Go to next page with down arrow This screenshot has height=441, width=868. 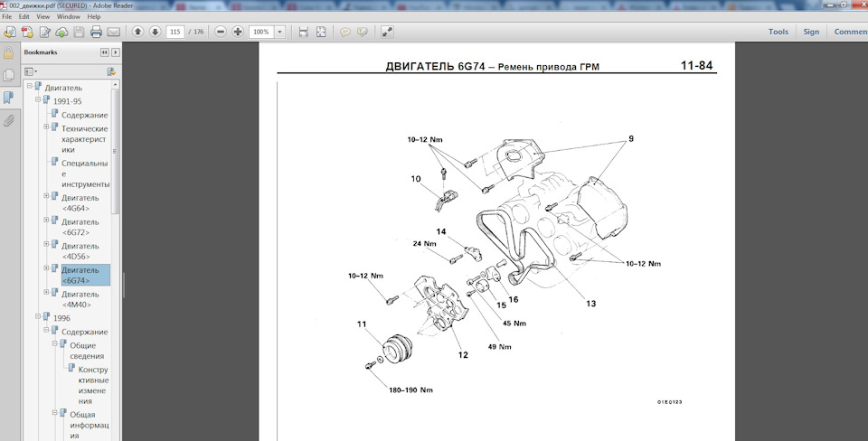(155, 32)
